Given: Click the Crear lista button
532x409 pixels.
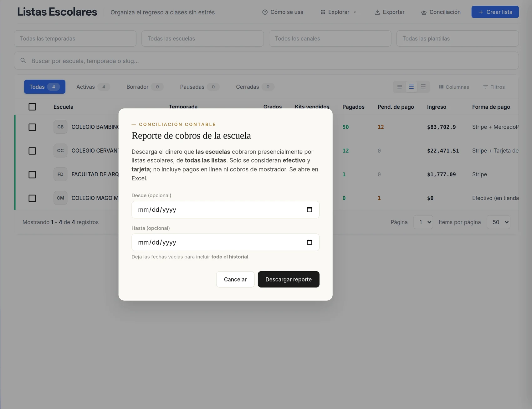Looking at the screenshot, I should (x=495, y=12).
